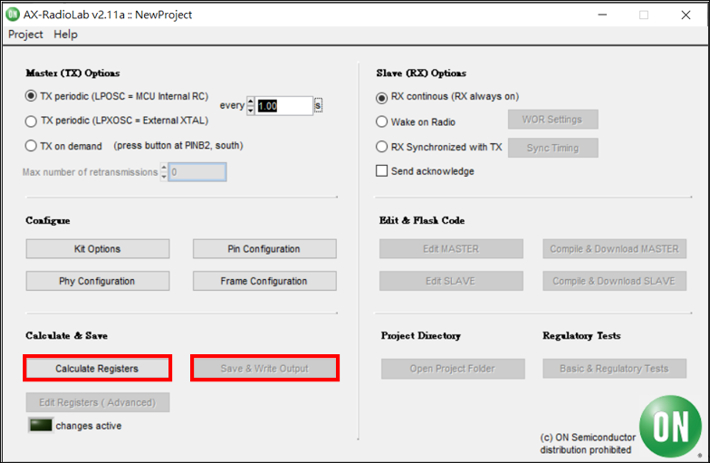This screenshot has height=463, width=710.
Task: Click Calculate Registers button
Action: click(x=97, y=368)
